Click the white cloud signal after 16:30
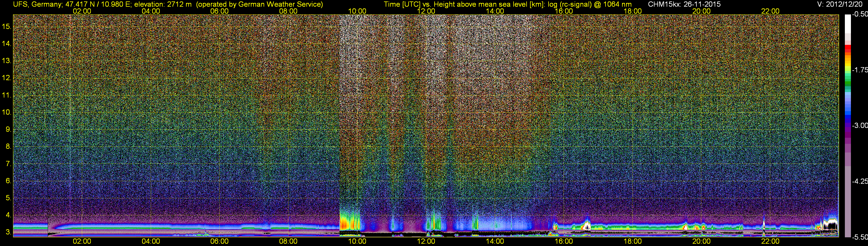Screen dimensions: 868x246 [x=587, y=225]
